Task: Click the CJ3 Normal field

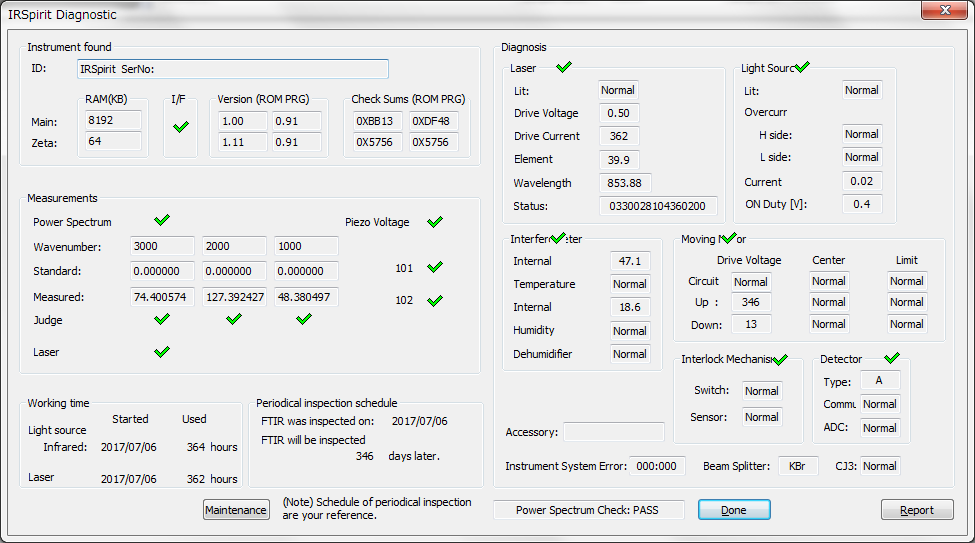Action: [x=880, y=466]
